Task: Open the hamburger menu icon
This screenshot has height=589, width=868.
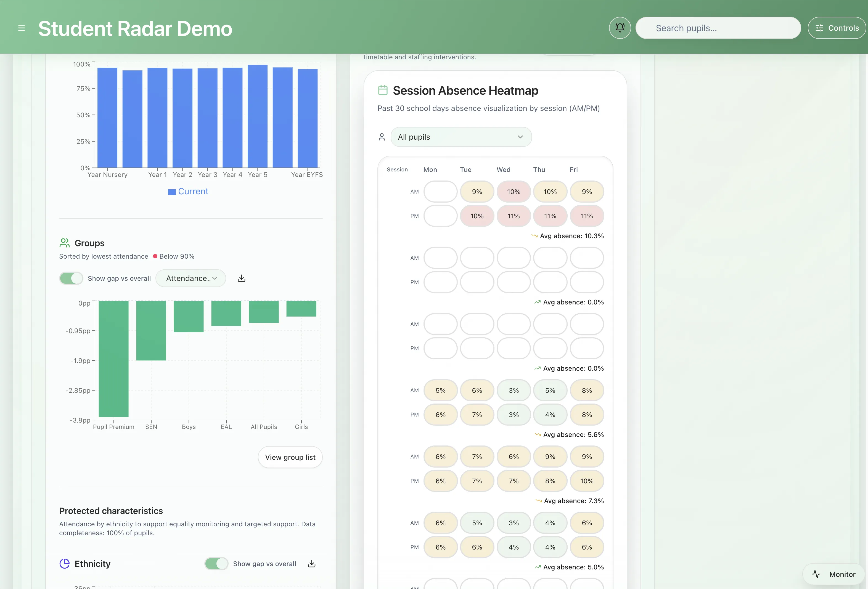Action: pos(21,28)
